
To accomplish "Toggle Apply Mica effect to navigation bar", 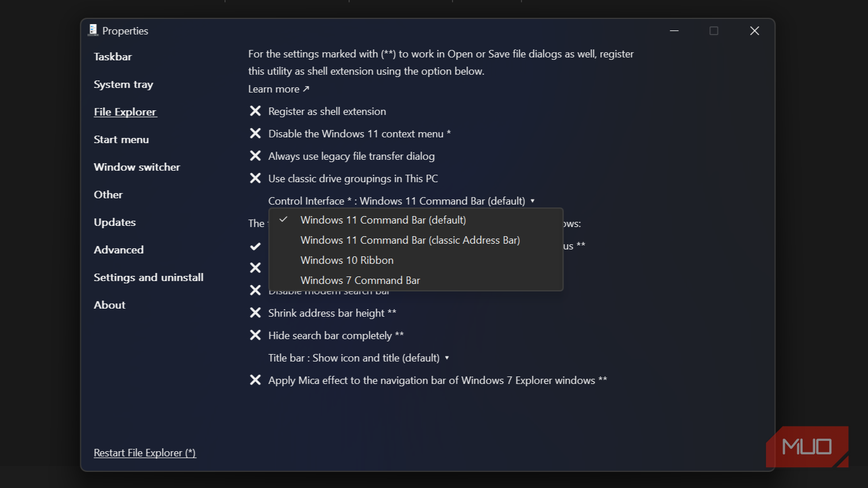I will (256, 380).
